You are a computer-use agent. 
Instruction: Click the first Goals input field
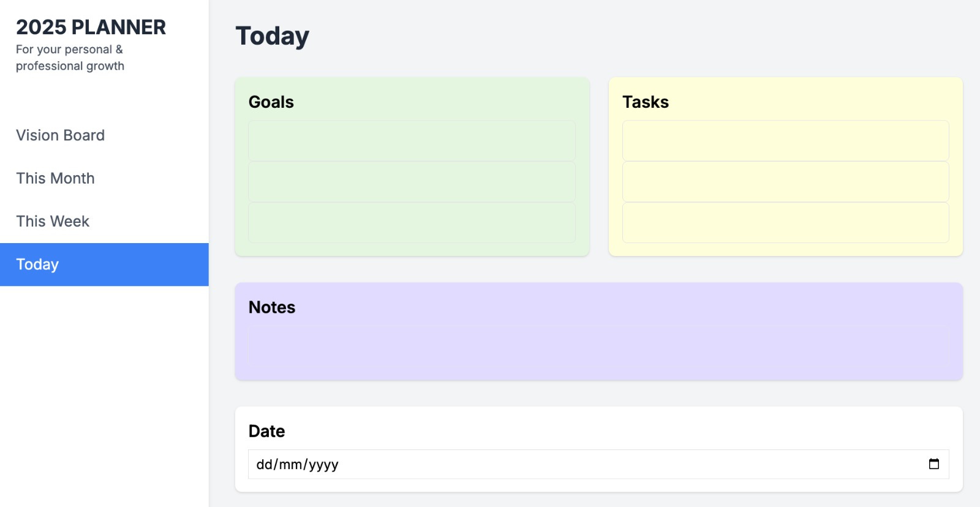(412, 141)
